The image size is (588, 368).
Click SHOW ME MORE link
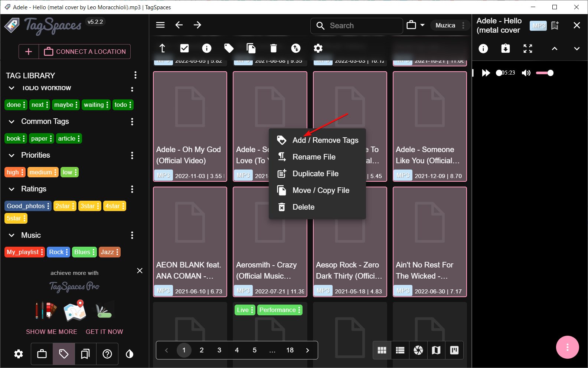click(52, 332)
